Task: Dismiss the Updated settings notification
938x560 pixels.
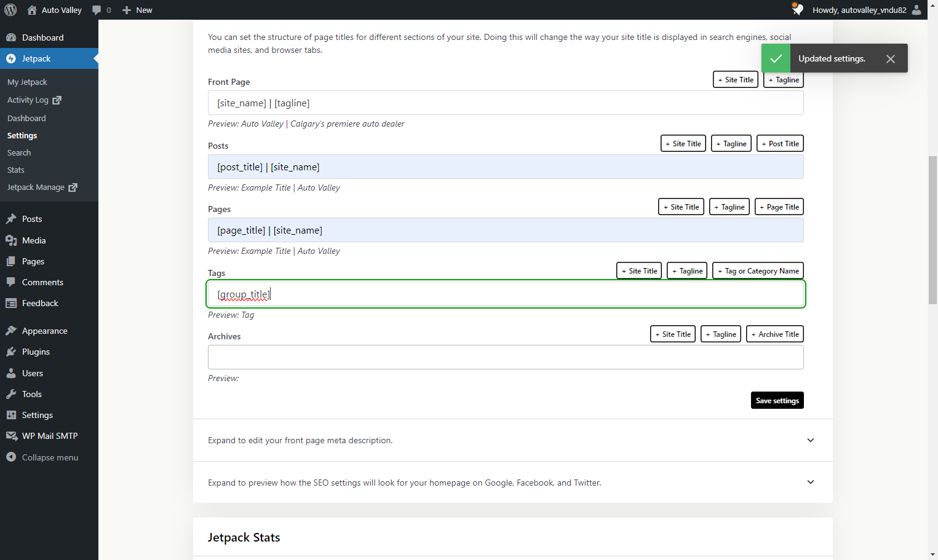Action: (891, 59)
